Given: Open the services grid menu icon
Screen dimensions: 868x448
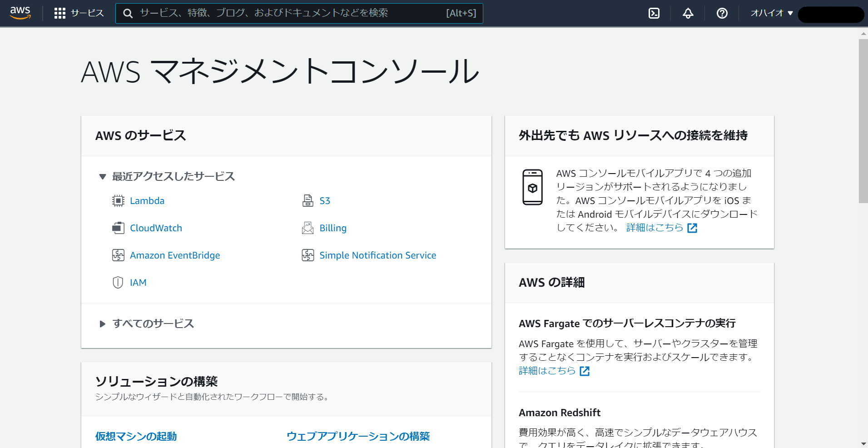Looking at the screenshot, I should coord(60,13).
